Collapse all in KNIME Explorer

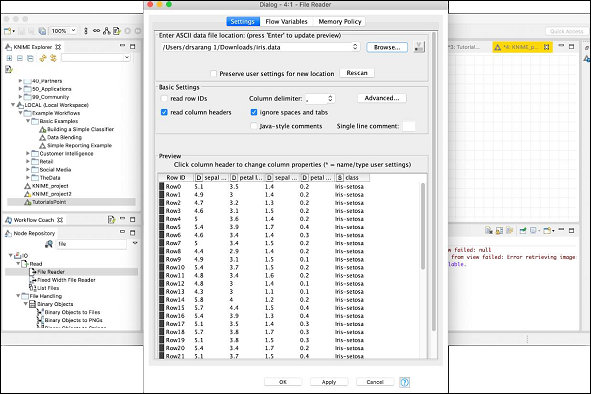(x=20, y=58)
